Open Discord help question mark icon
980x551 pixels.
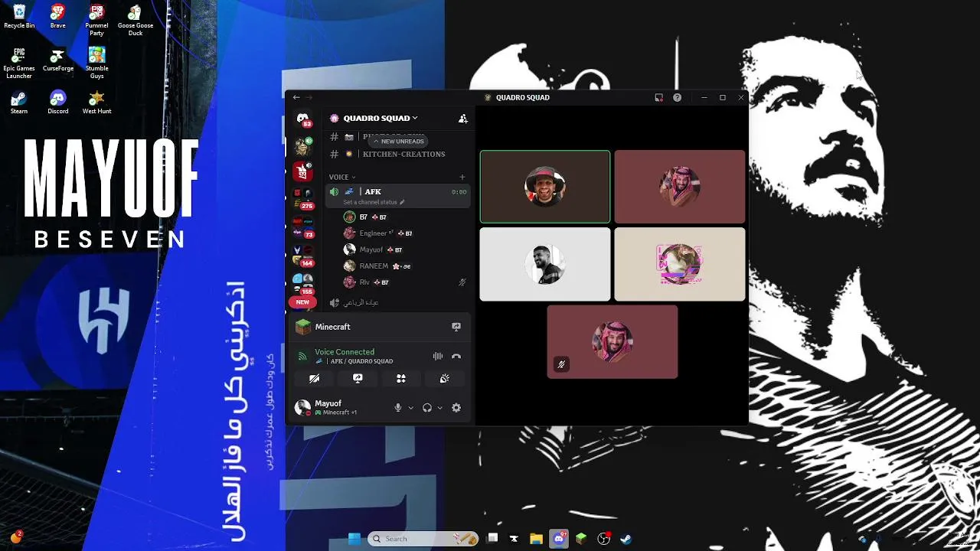coord(677,97)
